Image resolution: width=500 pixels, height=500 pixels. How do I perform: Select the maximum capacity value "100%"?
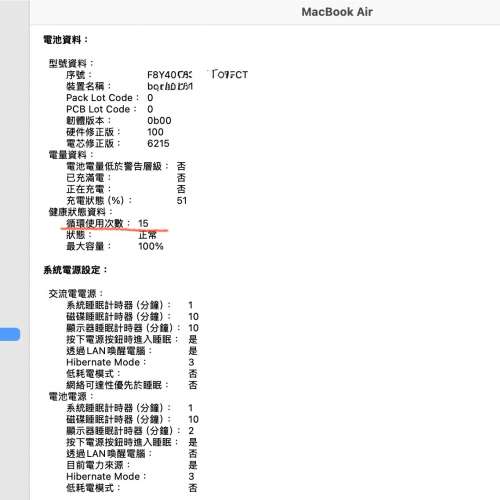point(151,246)
